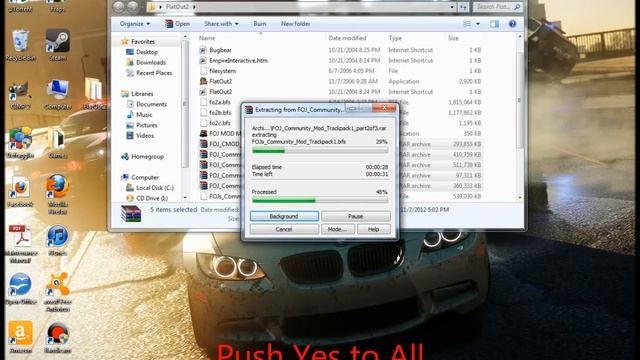Launch Mozilla Firefox from the desktop
The width and height of the screenshot is (640, 360).
(57, 195)
